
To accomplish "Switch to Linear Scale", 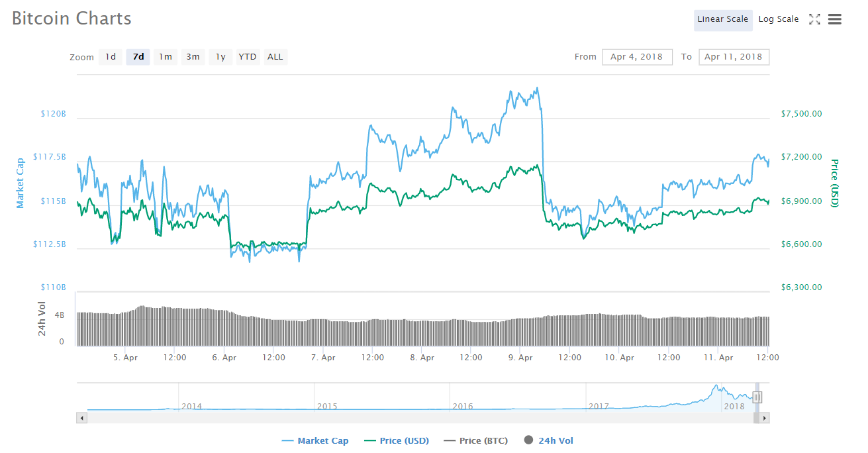I will tap(723, 19).
